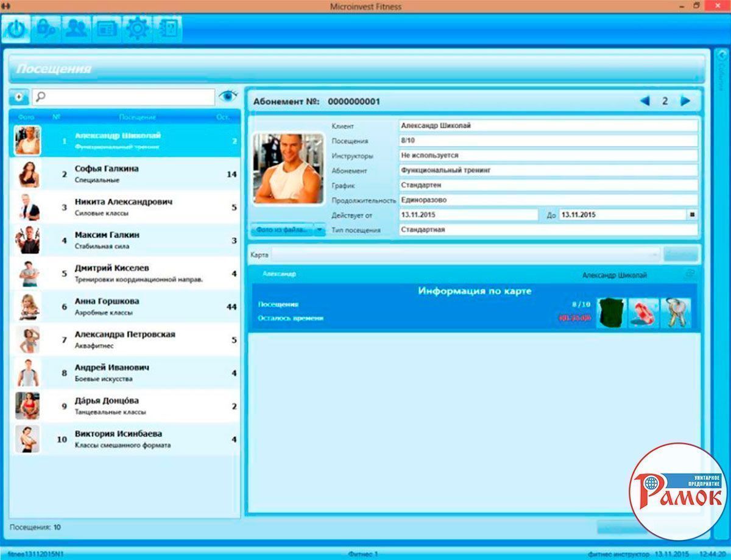
Task: Sort the list by '№' column header
Action: pos(57,117)
